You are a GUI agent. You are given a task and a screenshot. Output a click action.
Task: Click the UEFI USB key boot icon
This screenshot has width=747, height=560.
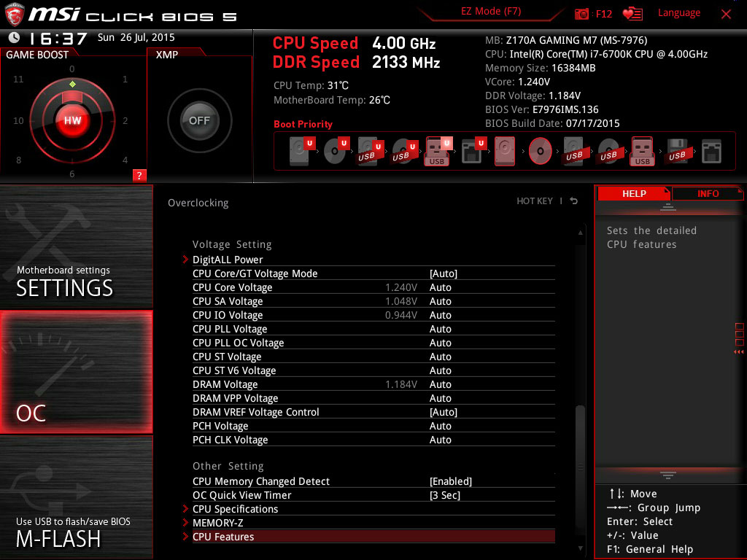(438, 152)
